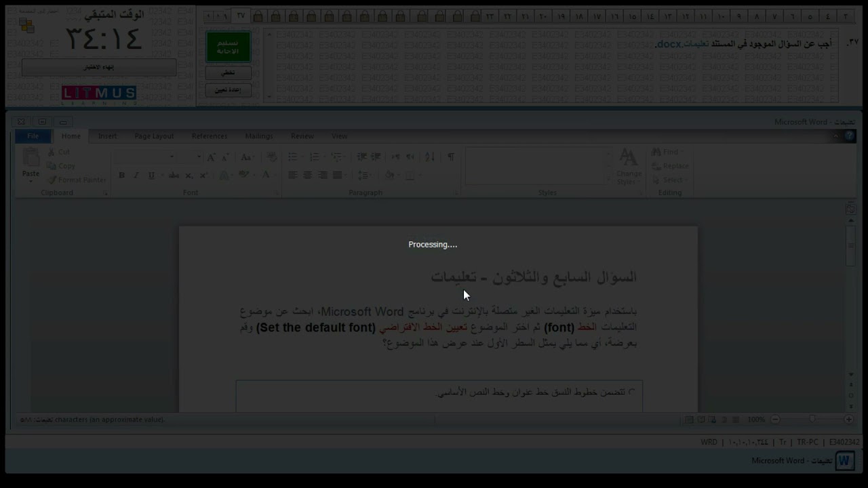Click the Microsoft Word taskbar item
Viewport: 868px width, 488px height.
pyautogui.click(x=802, y=461)
